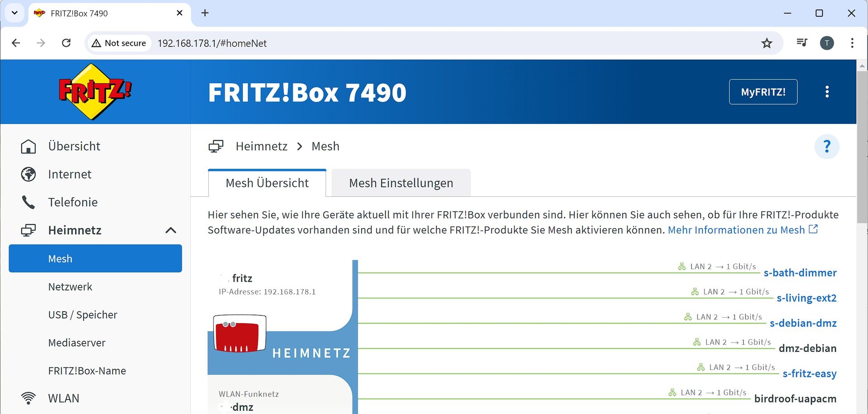The height and width of the screenshot is (414, 868).
Task: Click the birdroof-uapacm device name
Action: (x=795, y=399)
